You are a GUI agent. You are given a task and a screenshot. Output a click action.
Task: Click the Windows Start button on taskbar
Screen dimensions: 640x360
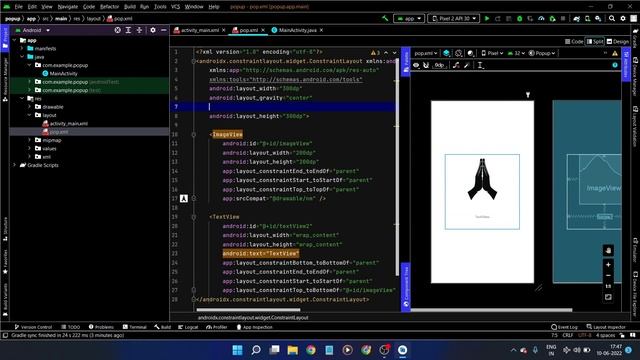click(x=237, y=350)
